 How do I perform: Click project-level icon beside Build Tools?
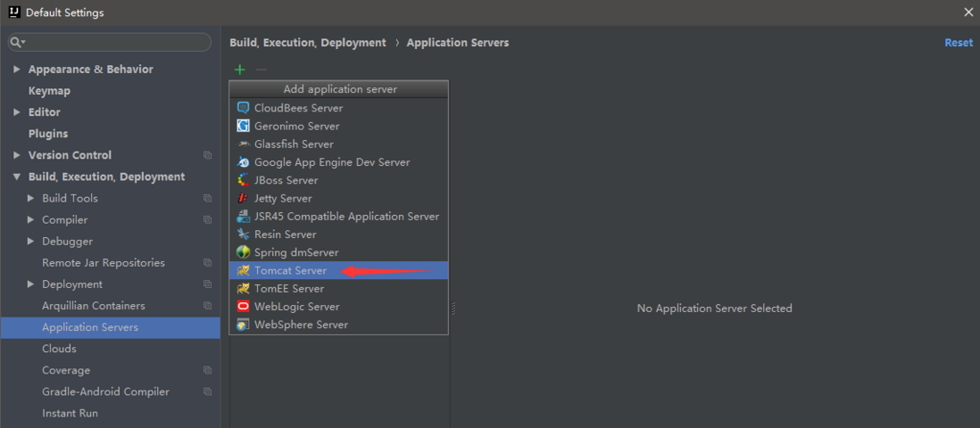click(x=207, y=199)
